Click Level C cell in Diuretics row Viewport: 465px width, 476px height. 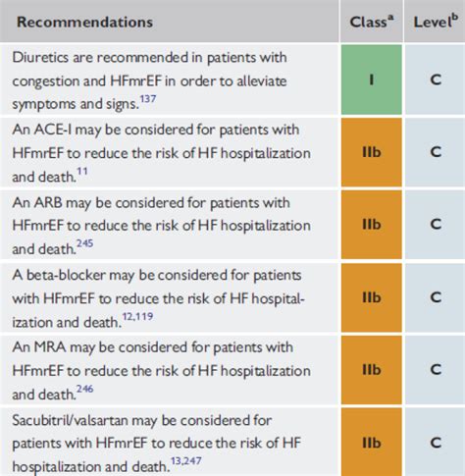[436, 79]
